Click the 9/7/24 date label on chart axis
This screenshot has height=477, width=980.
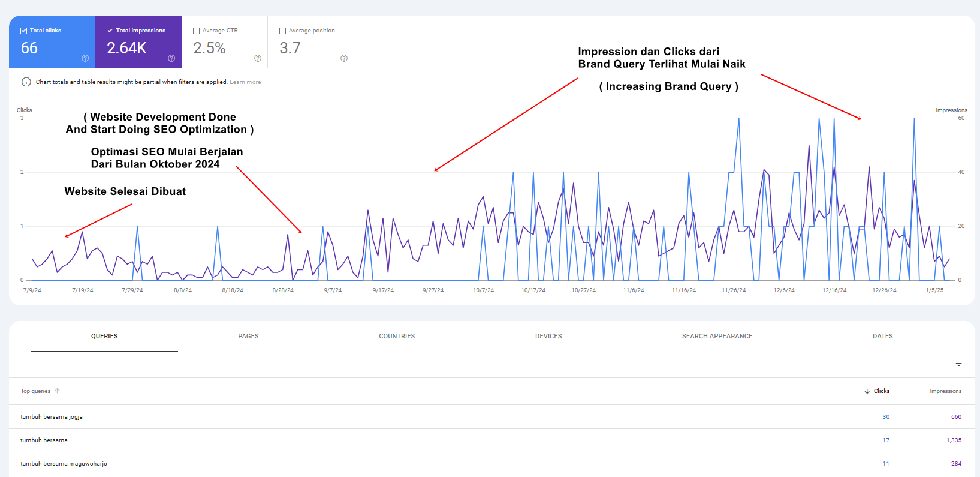(333, 290)
